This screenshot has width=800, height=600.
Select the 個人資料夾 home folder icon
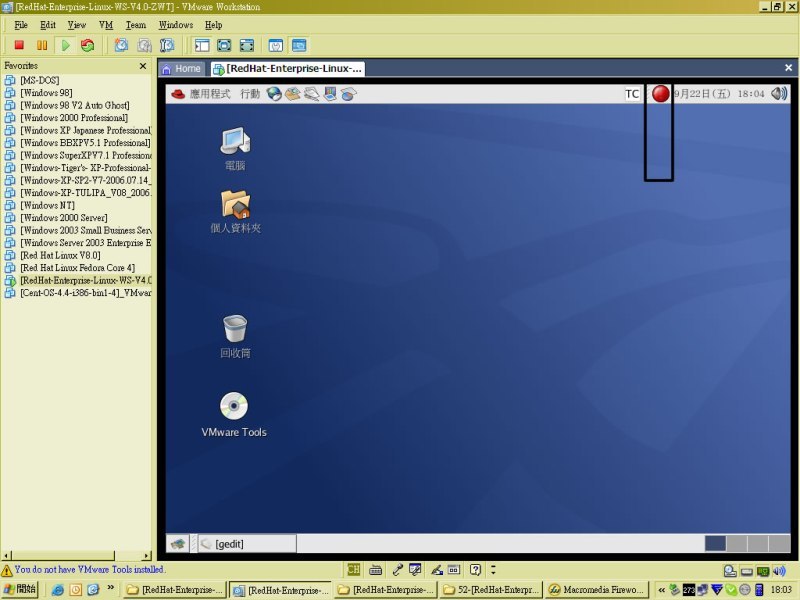click(235, 212)
